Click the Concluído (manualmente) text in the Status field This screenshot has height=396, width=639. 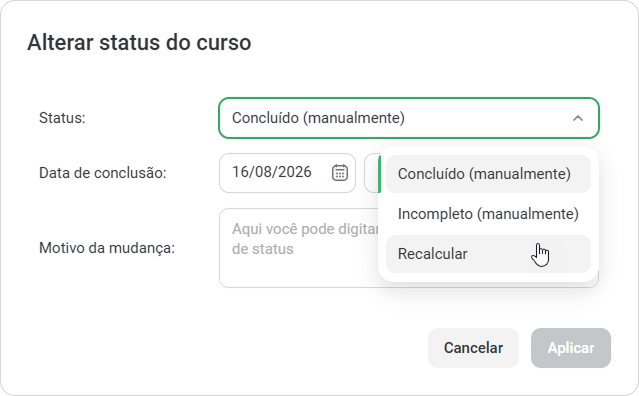tap(318, 118)
